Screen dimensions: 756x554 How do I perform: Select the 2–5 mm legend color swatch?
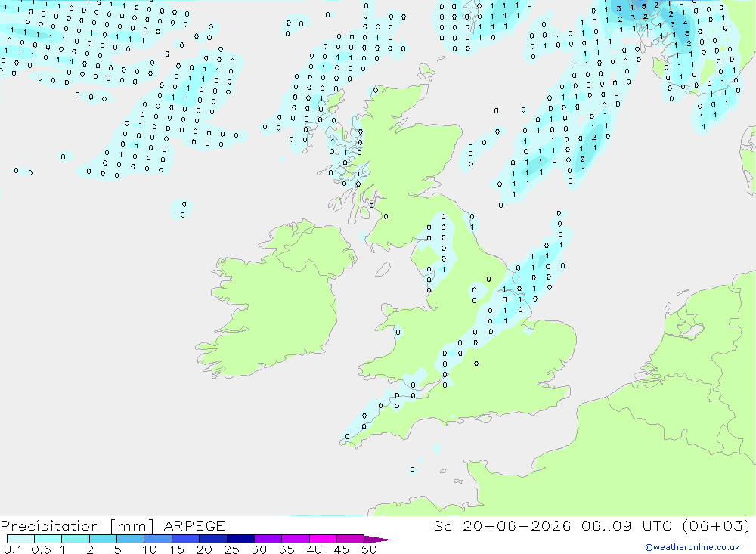(x=103, y=539)
